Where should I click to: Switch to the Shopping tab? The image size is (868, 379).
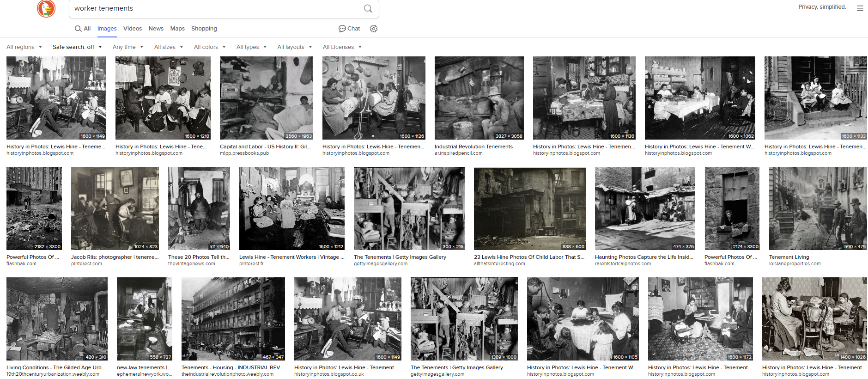coord(204,29)
